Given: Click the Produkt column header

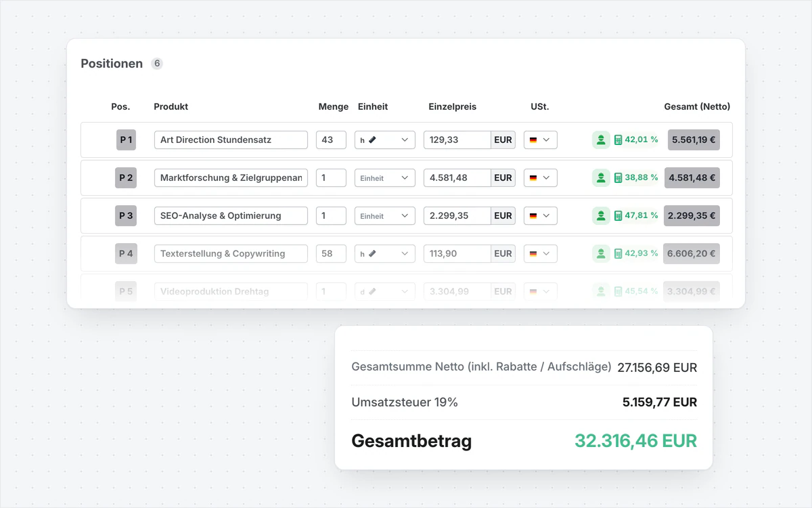Looking at the screenshot, I should click(171, 106).
